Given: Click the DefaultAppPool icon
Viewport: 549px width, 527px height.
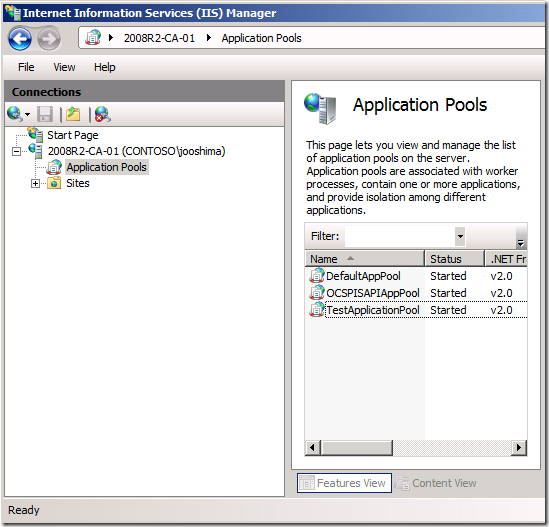Looking at the screenshot, I should (x=317, y=276).
